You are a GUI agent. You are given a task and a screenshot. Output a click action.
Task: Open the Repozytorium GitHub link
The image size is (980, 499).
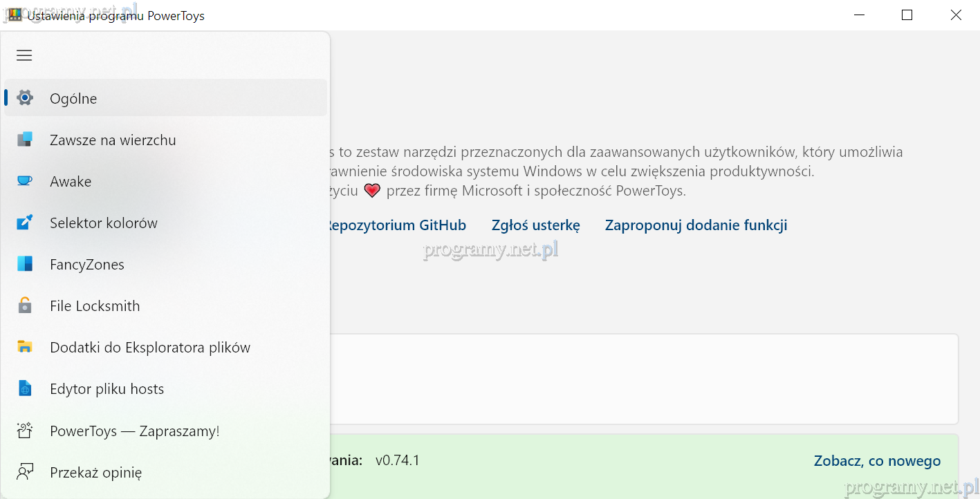pos(396,225)
